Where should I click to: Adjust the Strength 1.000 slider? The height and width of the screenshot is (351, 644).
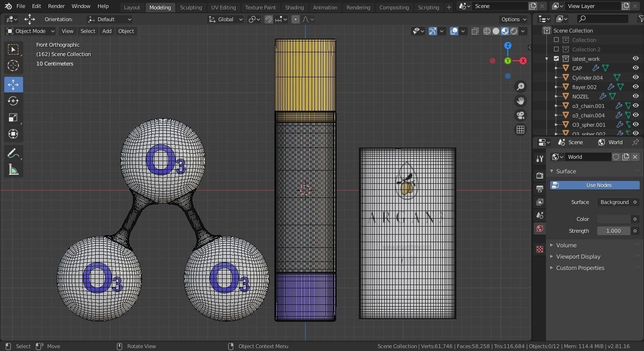point(614,231)
